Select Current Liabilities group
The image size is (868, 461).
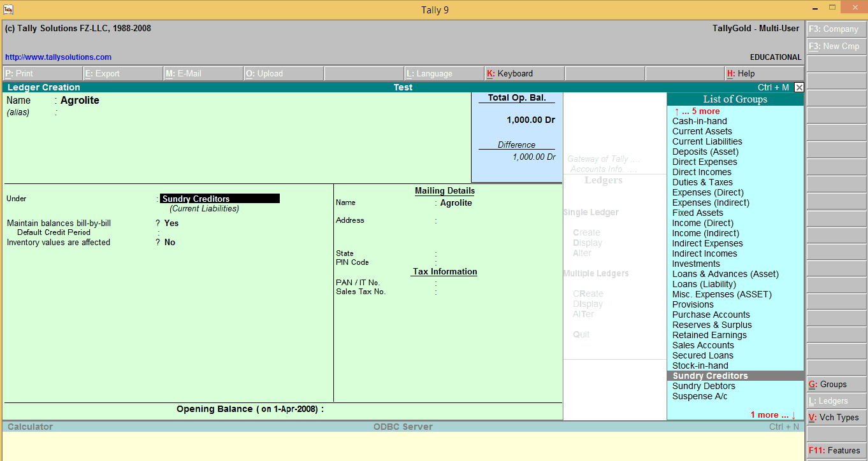click(x=707, y=142)
